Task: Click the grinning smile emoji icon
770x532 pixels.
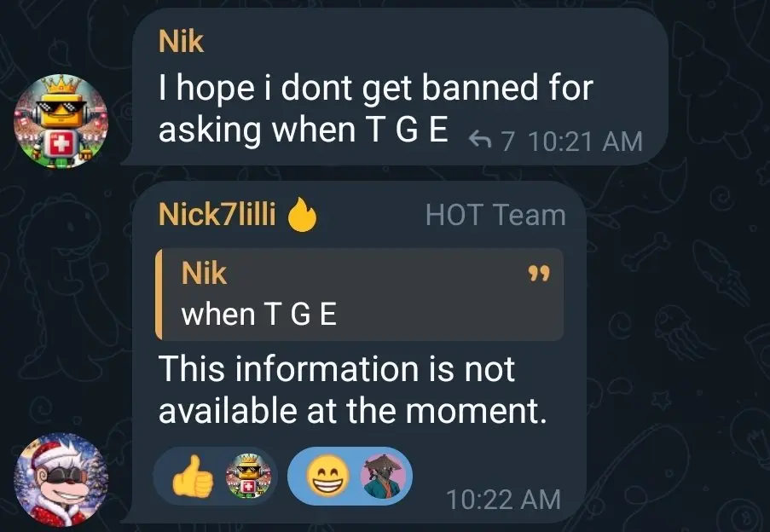Action: point(327,476)
